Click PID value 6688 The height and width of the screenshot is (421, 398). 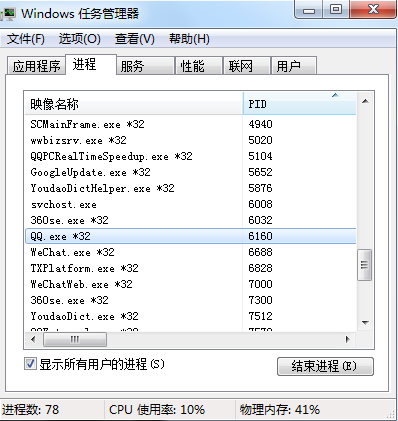tap(260, 252)
